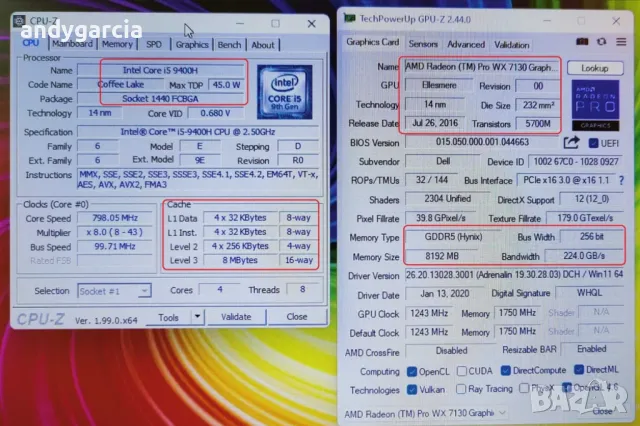The height and width of the screenshot is (426, 640).
Task: Toggle the CUDA checkbox
Action: [462, 371]
